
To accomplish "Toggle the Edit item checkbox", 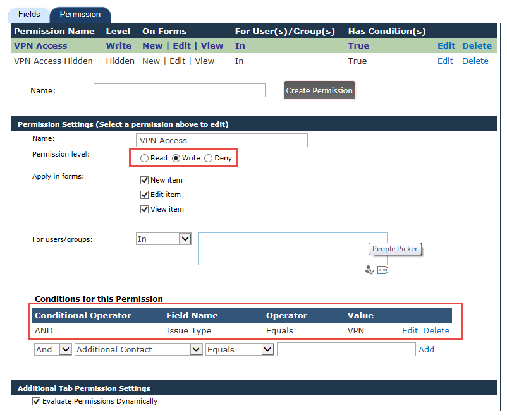I will (144, 195).
